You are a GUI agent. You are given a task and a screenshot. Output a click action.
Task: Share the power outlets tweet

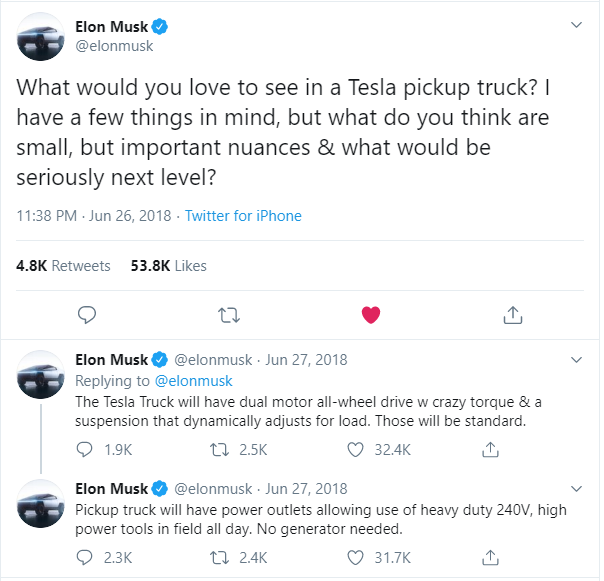point(490,557)
